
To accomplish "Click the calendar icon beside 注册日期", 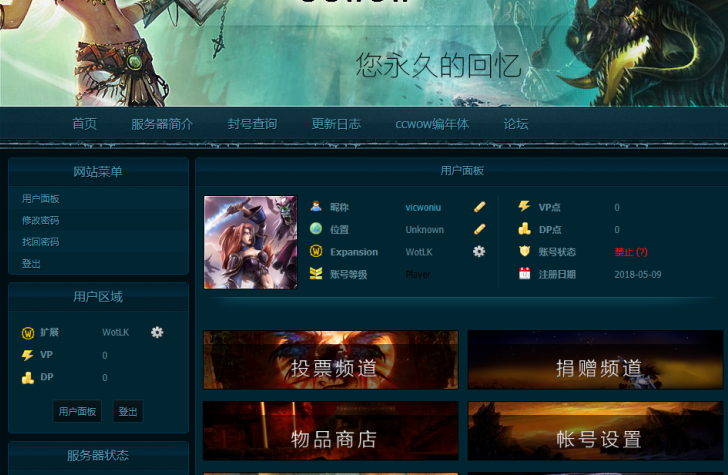I will click(x=524, y=273).
